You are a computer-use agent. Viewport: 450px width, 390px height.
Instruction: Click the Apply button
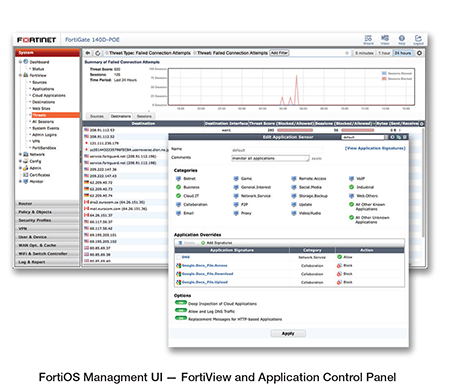[x=288, y=333]
